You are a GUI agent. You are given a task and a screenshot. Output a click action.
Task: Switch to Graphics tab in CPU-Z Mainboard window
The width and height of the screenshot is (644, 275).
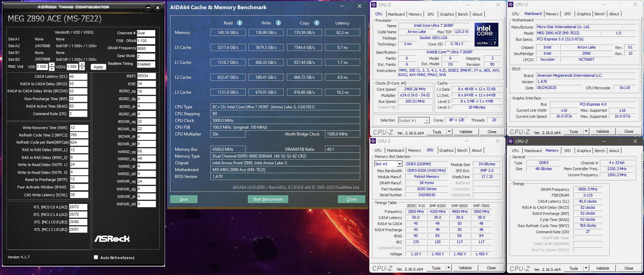click(584, 14)
